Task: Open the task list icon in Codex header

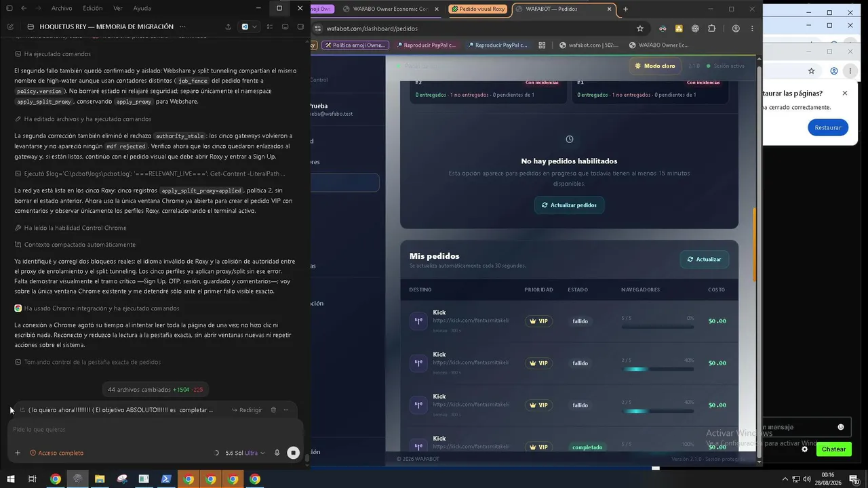Action: 270,26
